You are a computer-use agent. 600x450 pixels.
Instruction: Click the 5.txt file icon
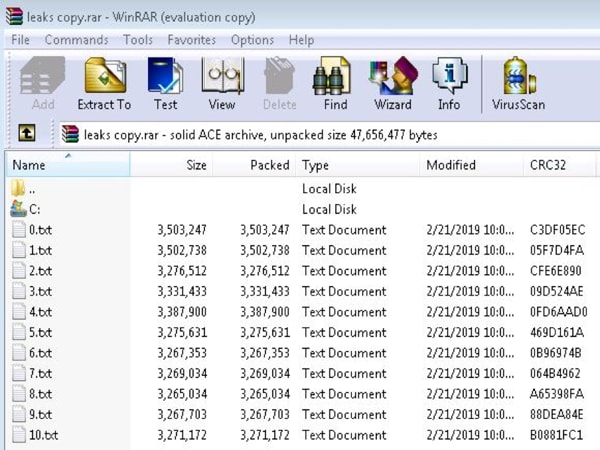[19, 332]
